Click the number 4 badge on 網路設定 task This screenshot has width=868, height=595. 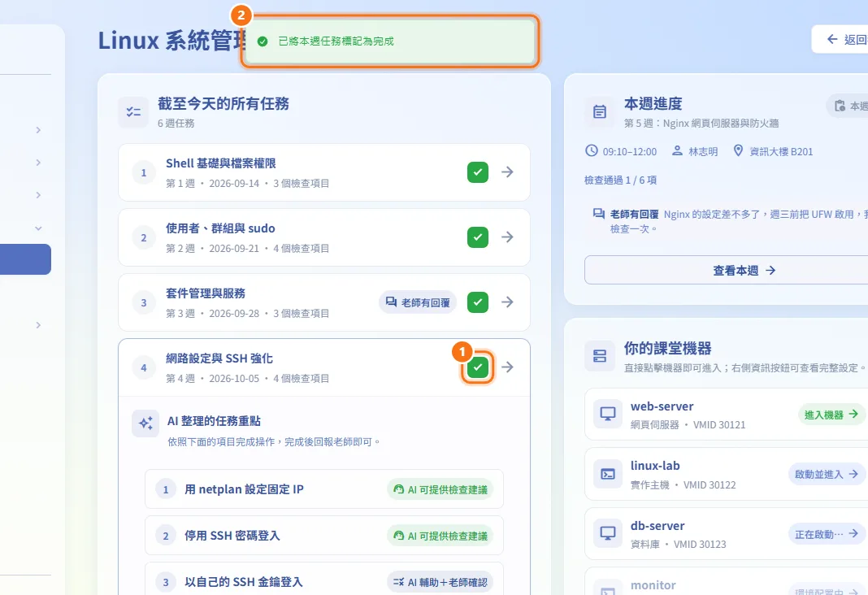coord(144,367)
